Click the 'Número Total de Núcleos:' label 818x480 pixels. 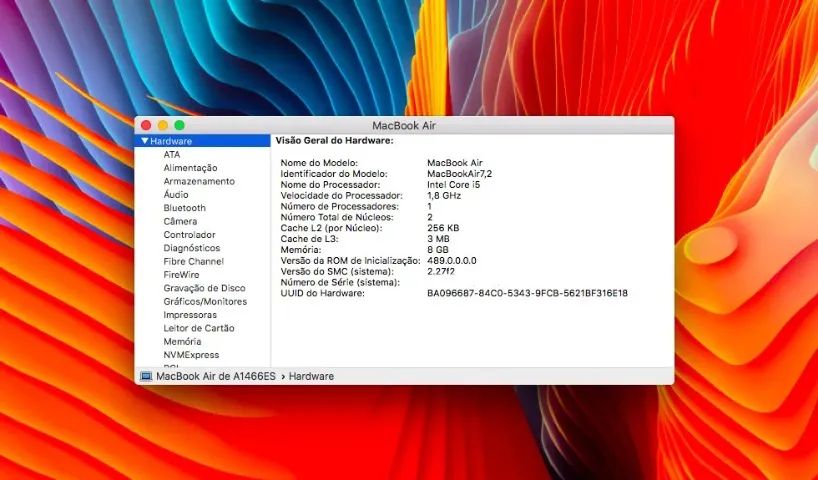pos(337,217)
